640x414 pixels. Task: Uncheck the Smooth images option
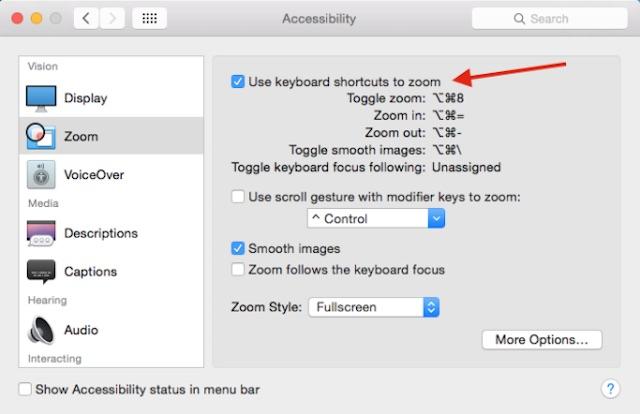tap(238, 248)
